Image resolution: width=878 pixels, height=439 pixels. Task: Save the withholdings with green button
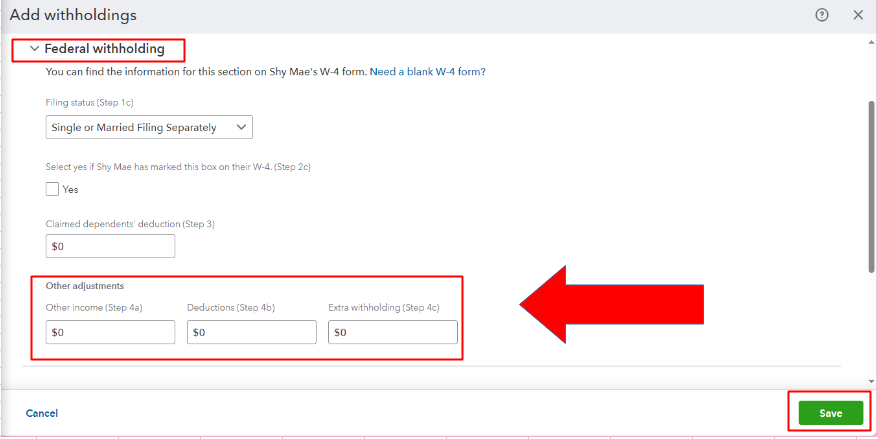click(x=830, y=413)
